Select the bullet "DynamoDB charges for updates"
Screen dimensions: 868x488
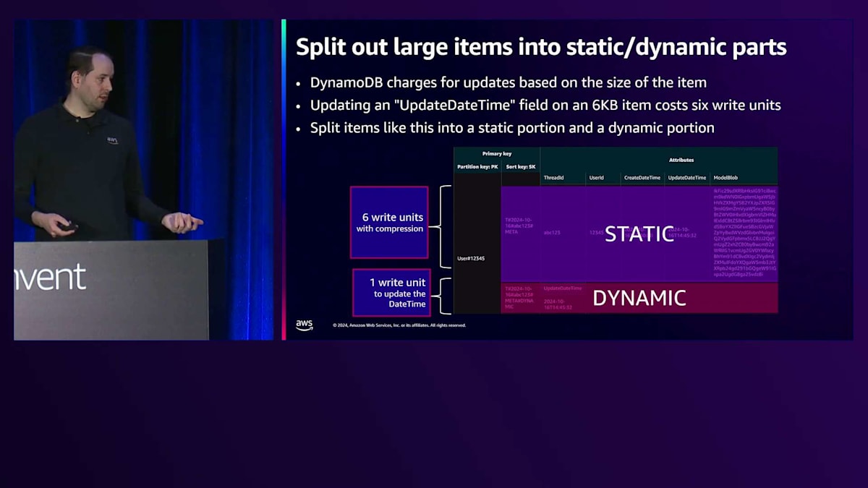click(508, 82)
